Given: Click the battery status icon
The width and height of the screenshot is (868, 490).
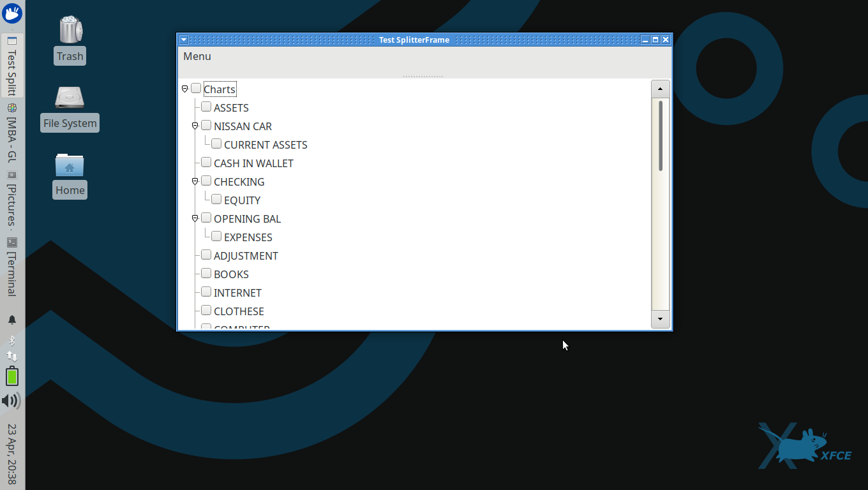Looking at the screenshot, I should [12, 376].
